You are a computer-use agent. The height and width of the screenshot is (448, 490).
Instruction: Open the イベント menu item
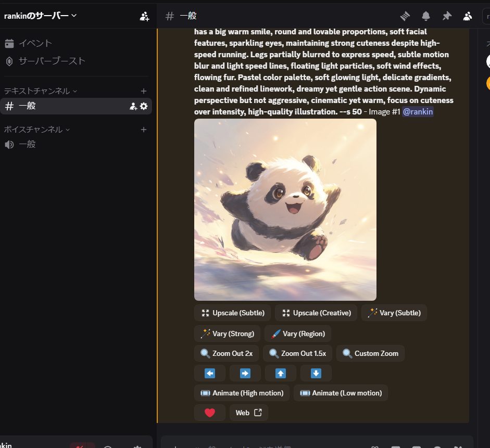click(35, 43)
